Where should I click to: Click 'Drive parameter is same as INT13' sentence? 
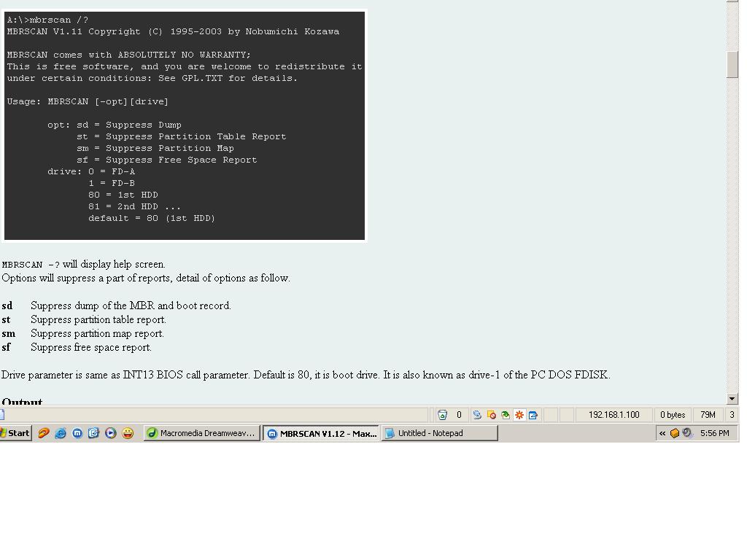(x=306, y=375)
